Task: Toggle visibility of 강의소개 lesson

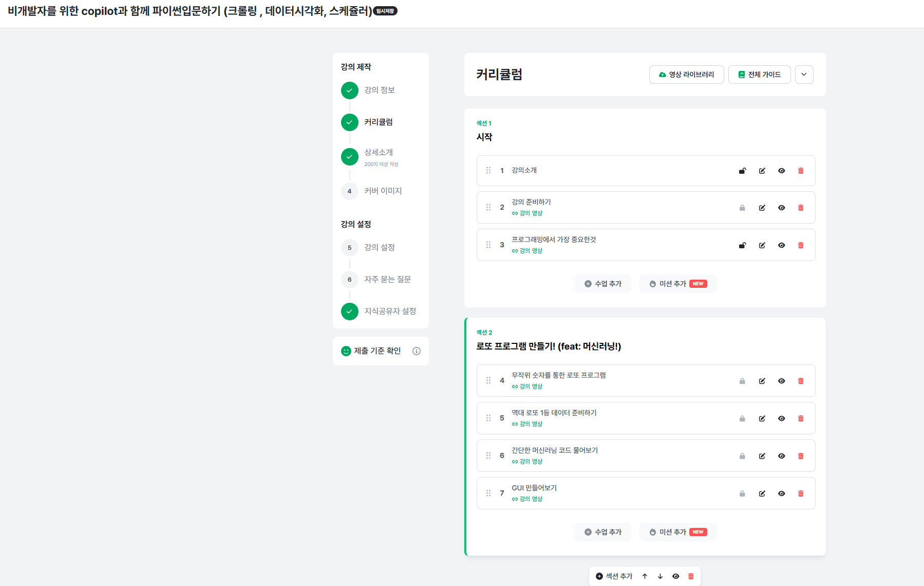Action: click(781, 171)
